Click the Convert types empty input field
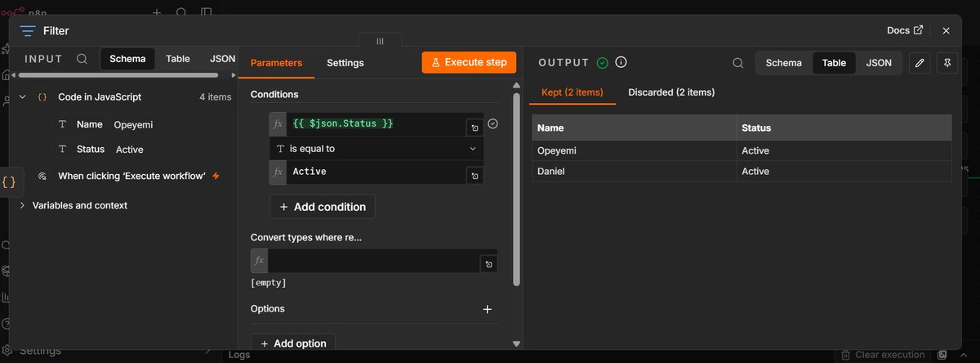Viewport: 980px width, 363px height. click(x=373, y=261)
